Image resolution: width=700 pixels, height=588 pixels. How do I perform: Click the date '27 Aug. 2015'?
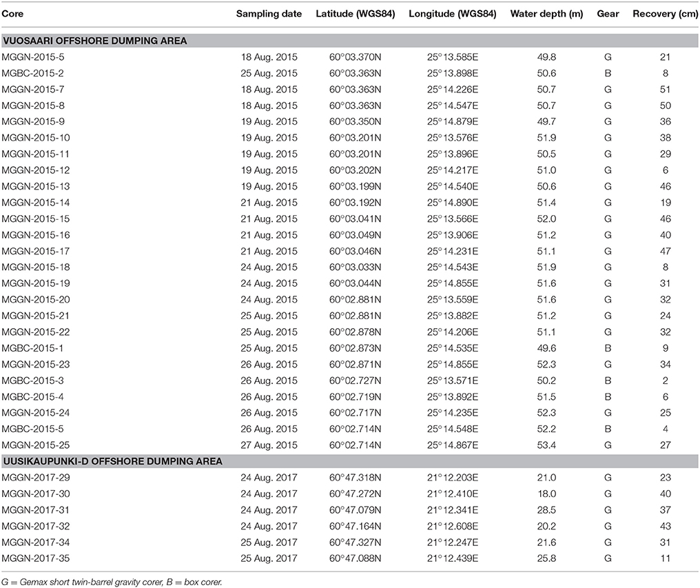pos(269,445)
